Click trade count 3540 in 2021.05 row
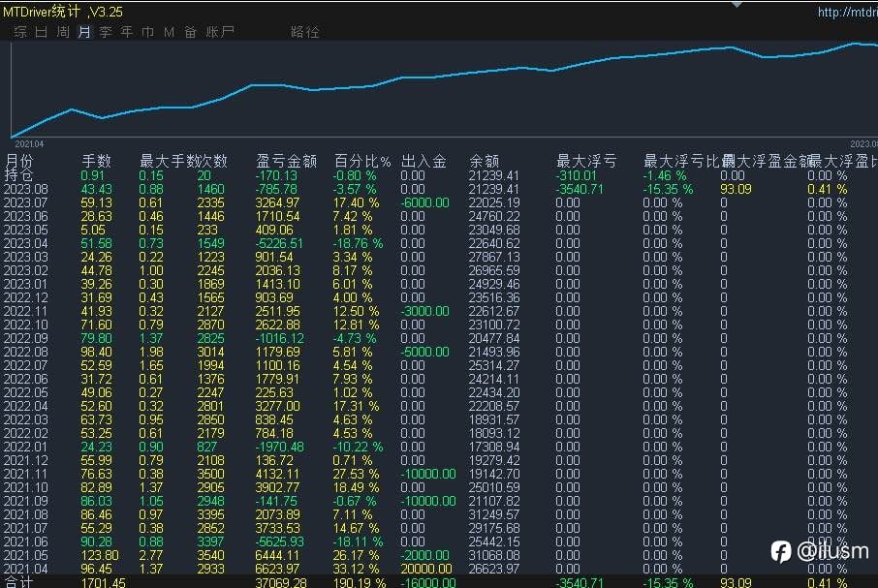Viewport: 878px width, 588px height. tap(210, 556)
